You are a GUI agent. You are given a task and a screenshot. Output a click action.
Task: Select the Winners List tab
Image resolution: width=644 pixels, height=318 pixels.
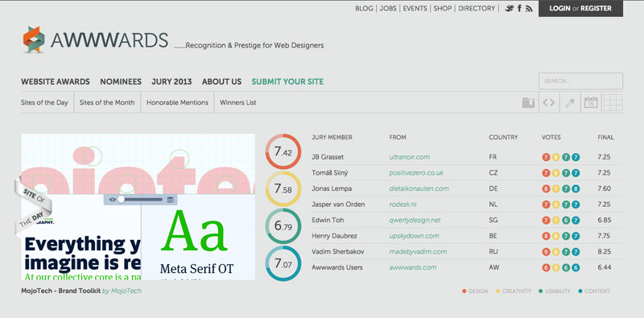coord(237,103)
